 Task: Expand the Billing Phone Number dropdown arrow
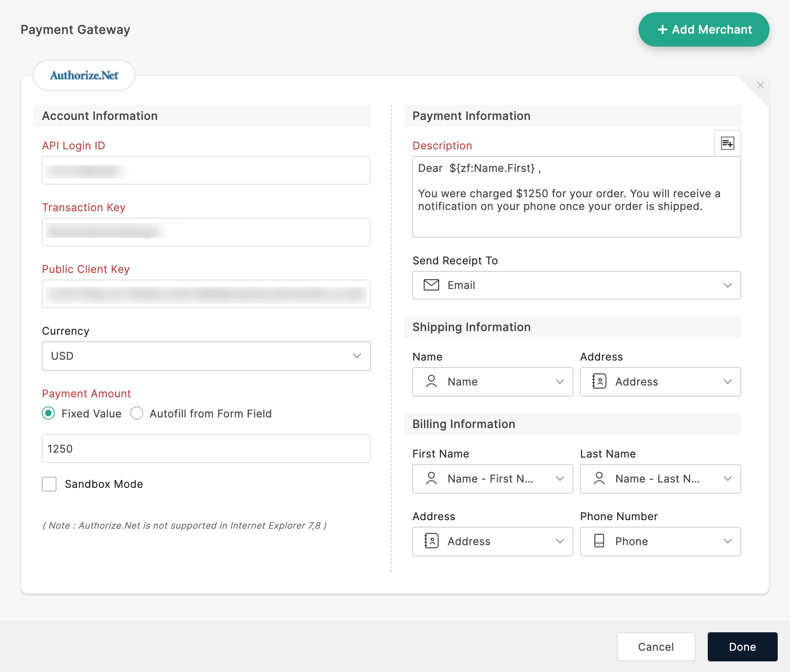tap(727, 541)
